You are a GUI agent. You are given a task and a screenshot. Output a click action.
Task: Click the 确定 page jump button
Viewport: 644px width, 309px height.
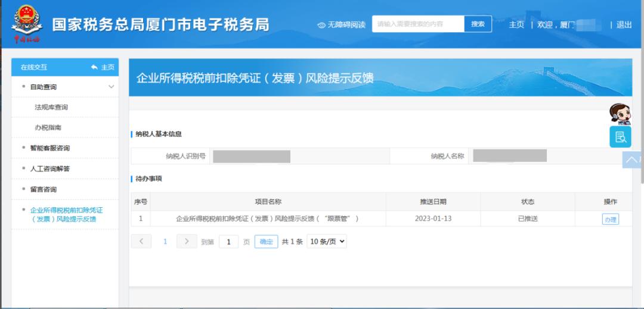click(x=266, y=241)
